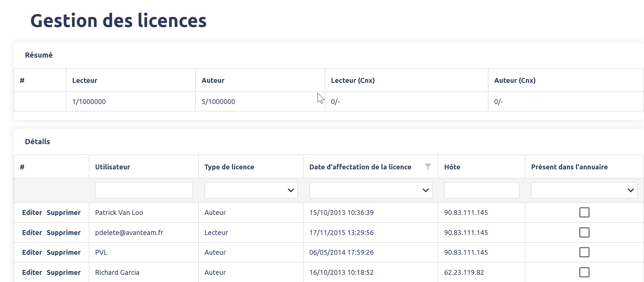This screenshot has width=644, height=282.
Task: Sort by the Type de licence header
Action: point(229,167)
